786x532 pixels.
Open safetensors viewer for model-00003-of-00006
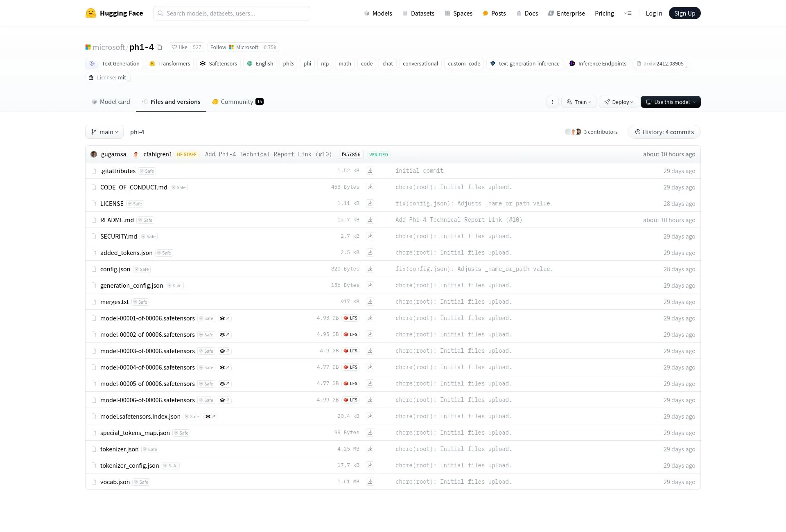225,351
